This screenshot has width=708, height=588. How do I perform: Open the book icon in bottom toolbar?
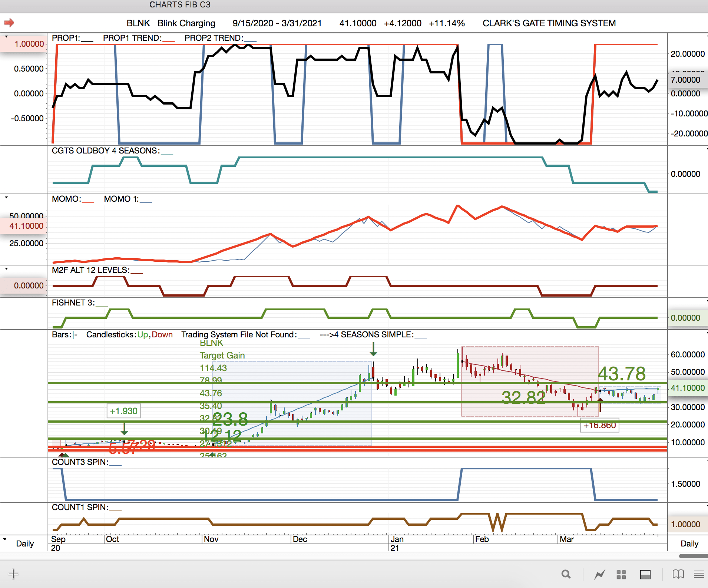[678, 574]
